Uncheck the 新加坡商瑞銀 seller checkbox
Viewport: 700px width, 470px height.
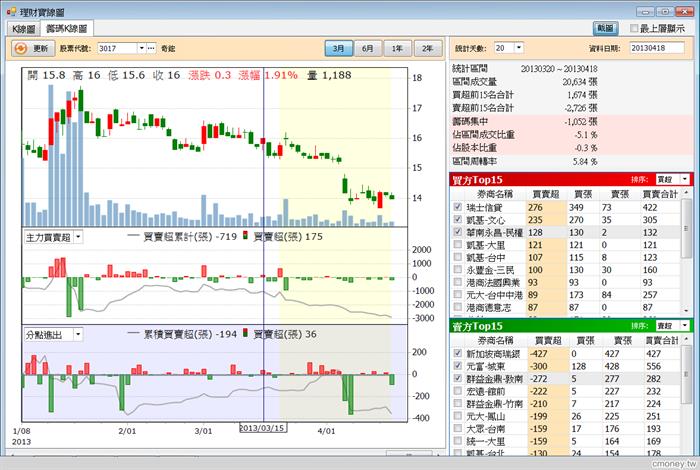coord(458,353)
